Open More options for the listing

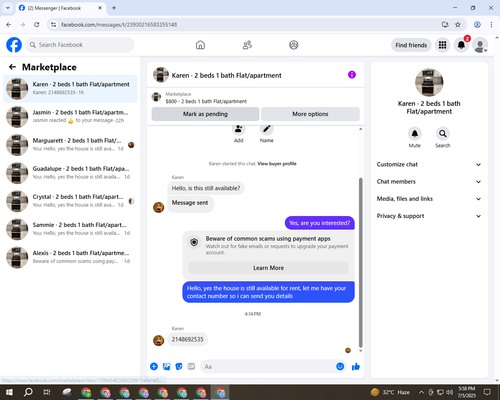pos(310,114)
